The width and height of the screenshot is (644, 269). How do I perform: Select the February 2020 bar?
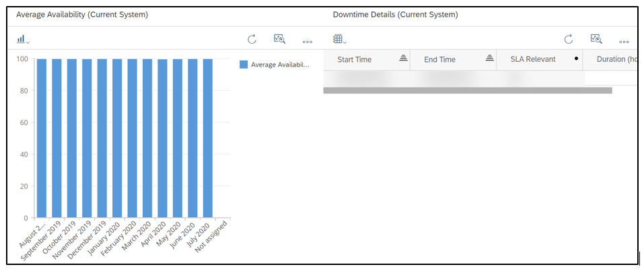(133, 138)
